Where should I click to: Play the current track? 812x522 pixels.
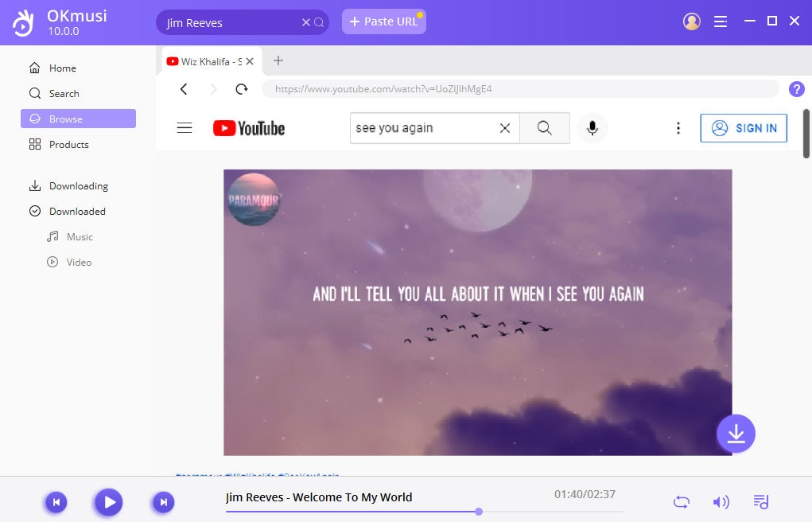(109, 502)
